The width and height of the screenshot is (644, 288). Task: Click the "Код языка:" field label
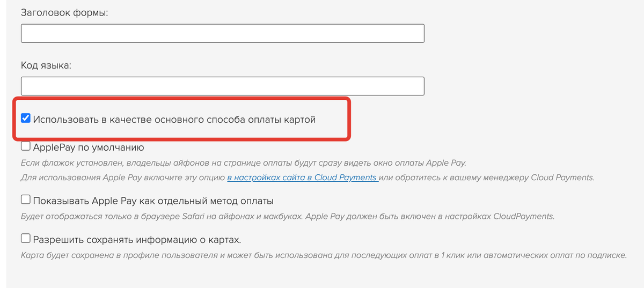[x=46, y=65]
